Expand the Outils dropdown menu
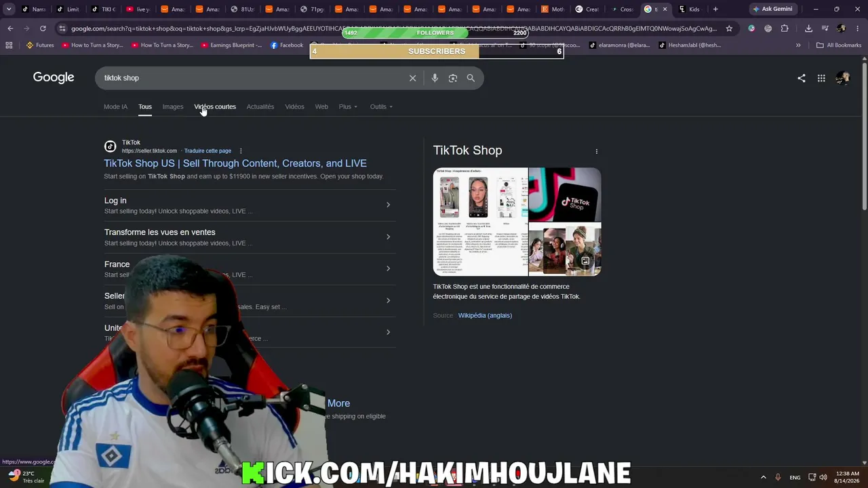868x488 pixels. (381, 106)
